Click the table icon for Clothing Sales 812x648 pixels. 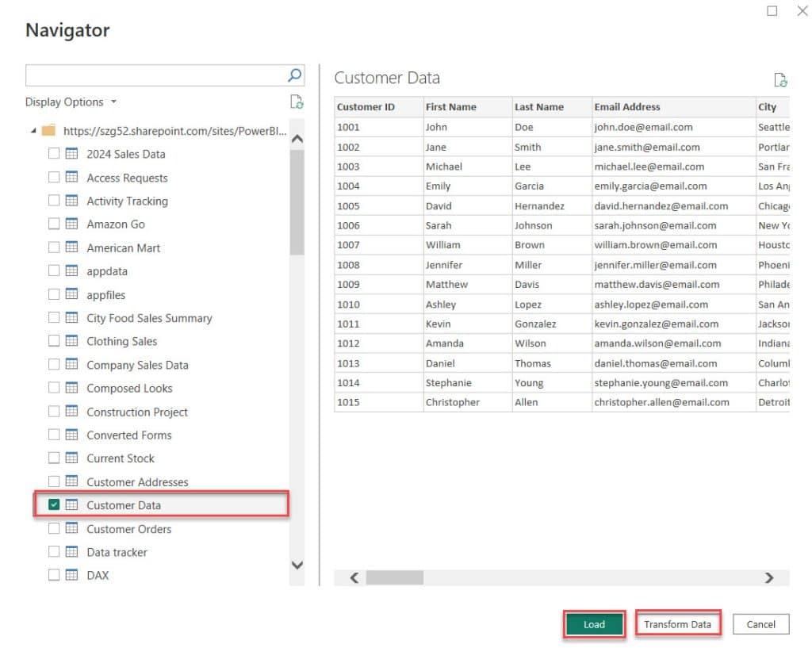coord(72,341)
